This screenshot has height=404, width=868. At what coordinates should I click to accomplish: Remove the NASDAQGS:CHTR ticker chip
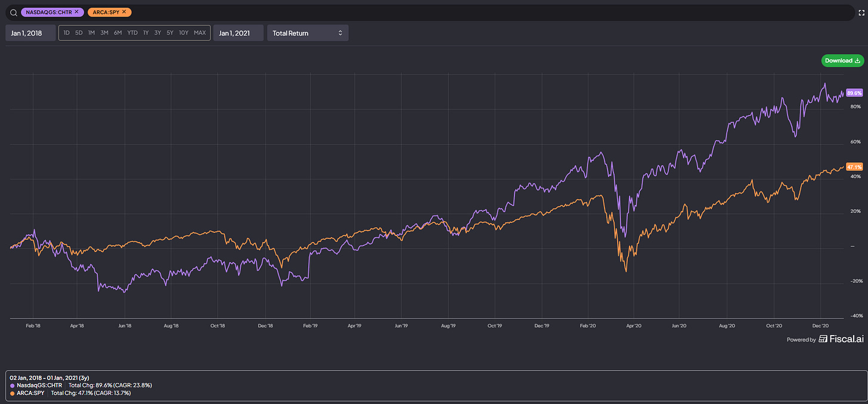(x=76, y=12)
